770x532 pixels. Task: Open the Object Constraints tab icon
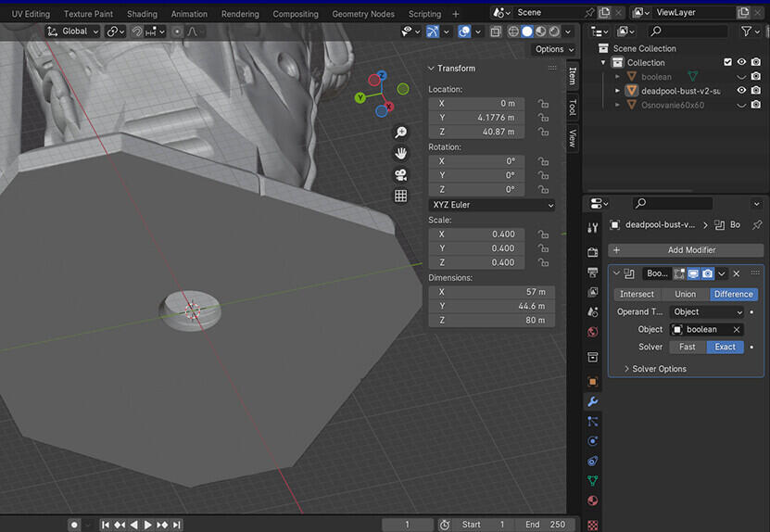pos(593,461)
